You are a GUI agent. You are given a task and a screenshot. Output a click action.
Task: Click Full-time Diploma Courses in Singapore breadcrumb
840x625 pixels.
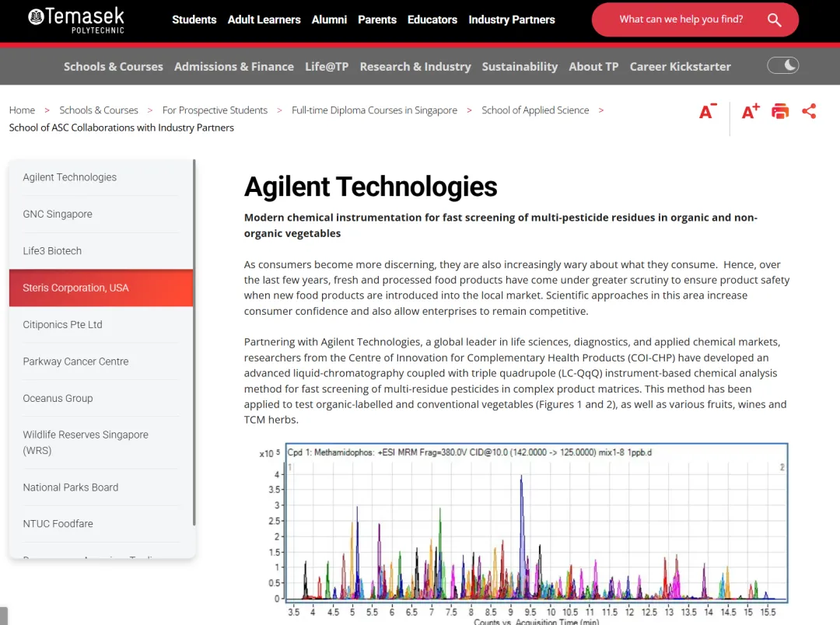click(374, 110)
